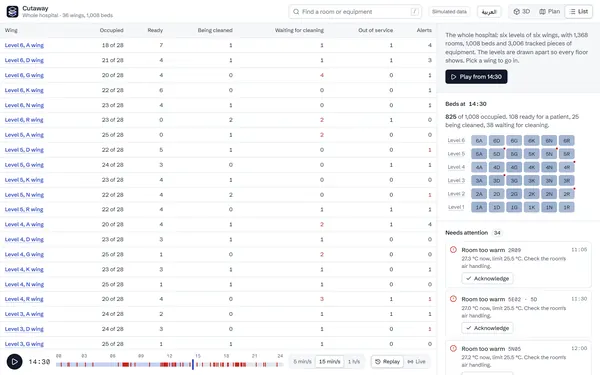Acknowledge the room 2R09 too warm alert
Screen dimensions: 600x375
[x=487, y=279]
